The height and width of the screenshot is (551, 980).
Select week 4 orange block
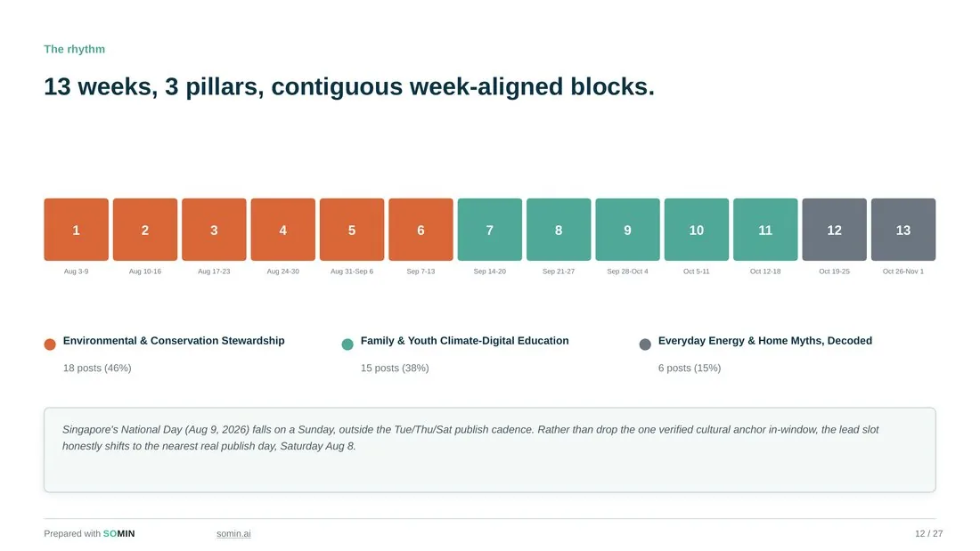click(x=283, y=230)
